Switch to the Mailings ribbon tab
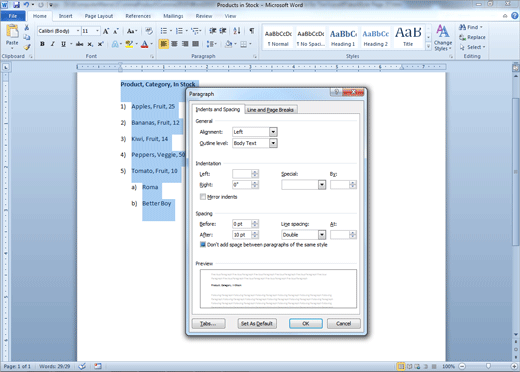 [173, 16]
